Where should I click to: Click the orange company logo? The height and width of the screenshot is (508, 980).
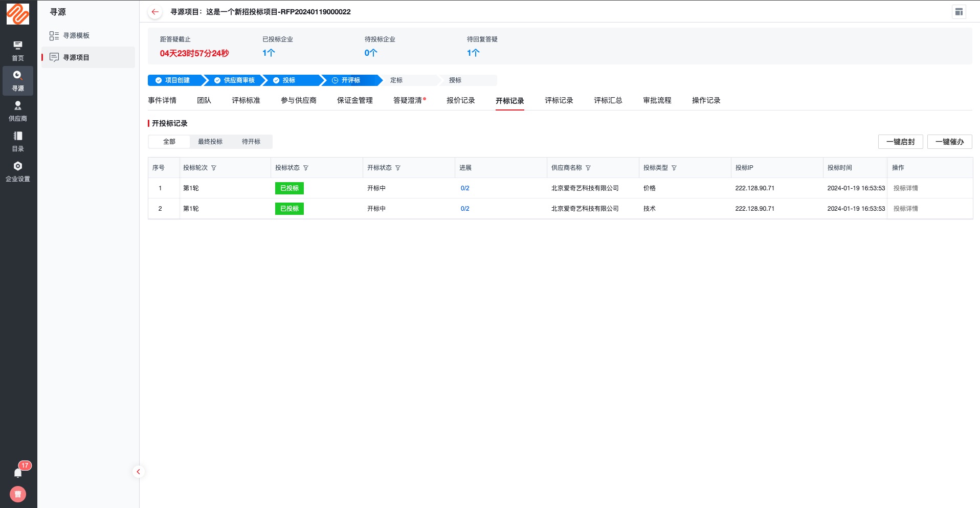[18, 14]
